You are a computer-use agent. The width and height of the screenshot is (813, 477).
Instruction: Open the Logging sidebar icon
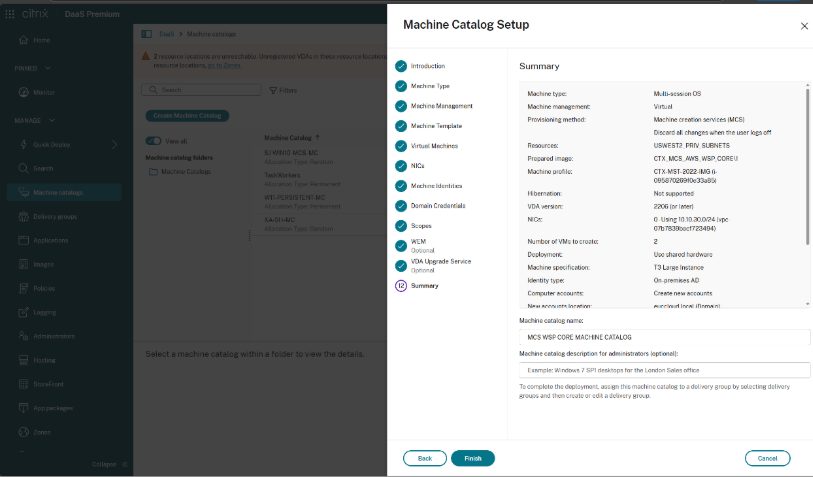point(23,312)
